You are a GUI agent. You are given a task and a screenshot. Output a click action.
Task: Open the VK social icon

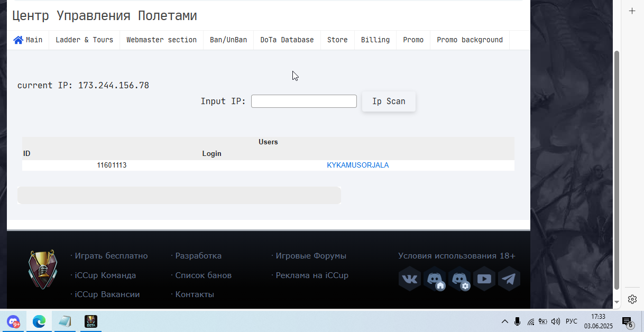pyautogui.click(x=410, y=279)
